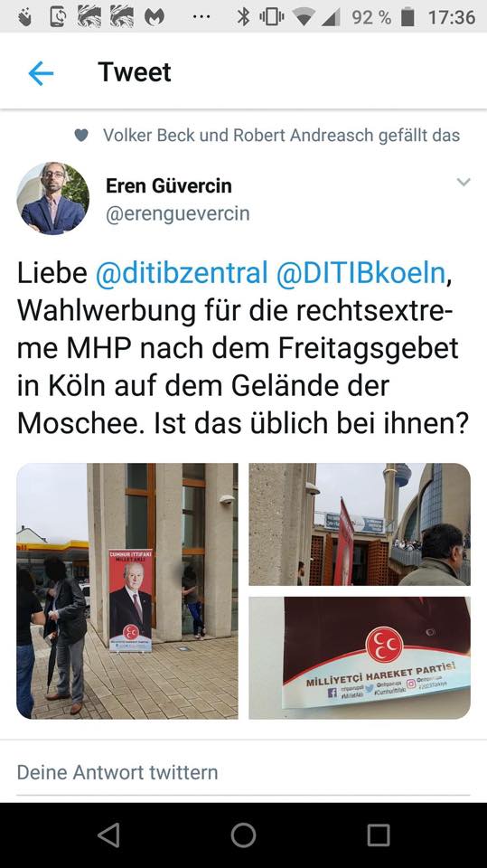Screen dimensions: 487x868
Task: Tap the battery status icon
Action: click(x=407, y=17)
